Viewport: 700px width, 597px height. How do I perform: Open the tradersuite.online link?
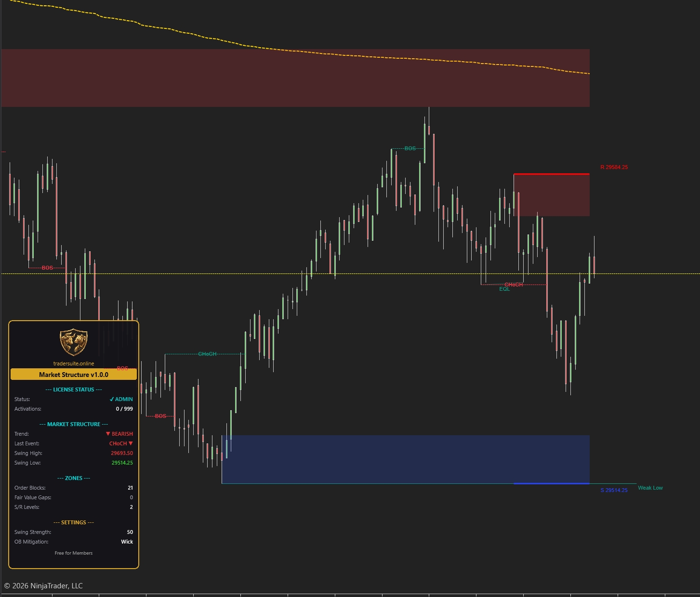(74, 363)
